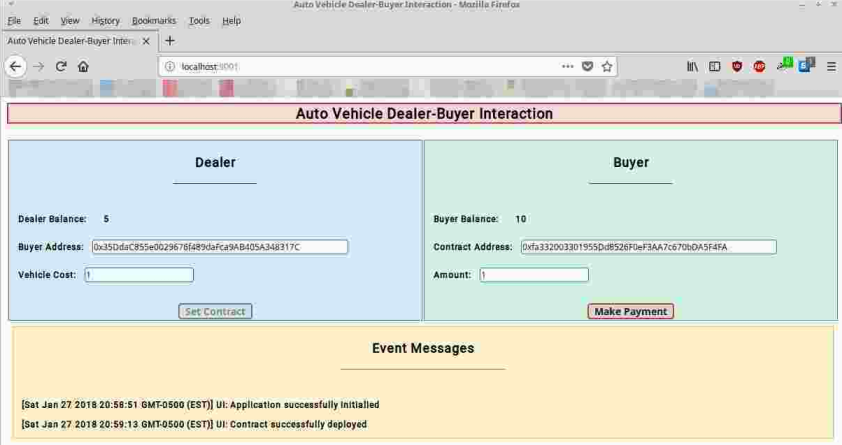Image resolution: width=842 pixels, height=445 pixels.
Task: Click into the Contract Address field
Action: [x=647, y=247]
